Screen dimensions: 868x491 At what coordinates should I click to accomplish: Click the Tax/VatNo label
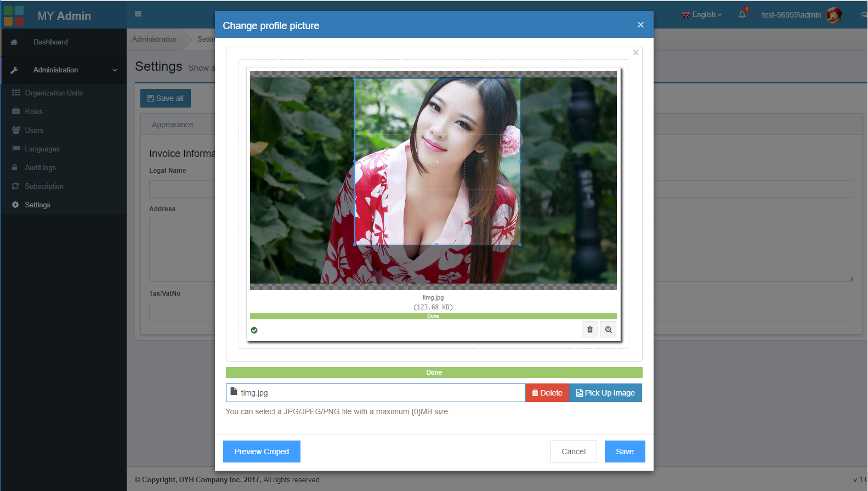165,294
